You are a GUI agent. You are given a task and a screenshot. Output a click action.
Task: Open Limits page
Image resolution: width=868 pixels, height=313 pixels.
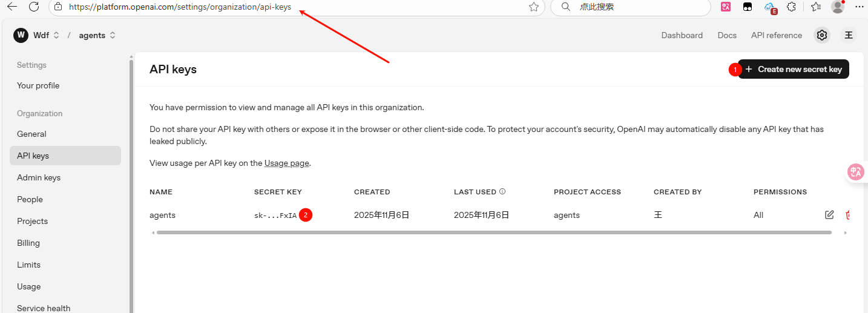click(x=28, y=265)
